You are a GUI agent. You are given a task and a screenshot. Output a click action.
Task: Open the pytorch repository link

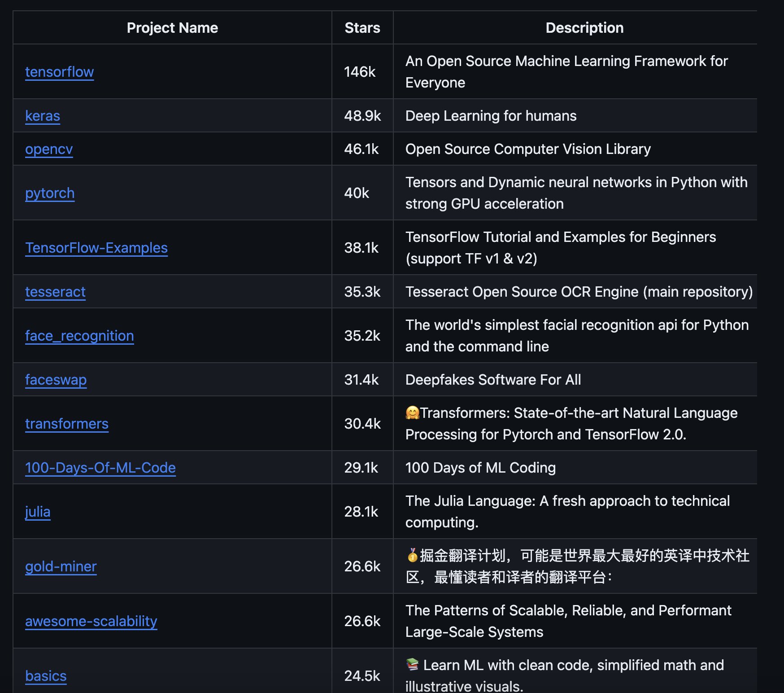(50, 193)
